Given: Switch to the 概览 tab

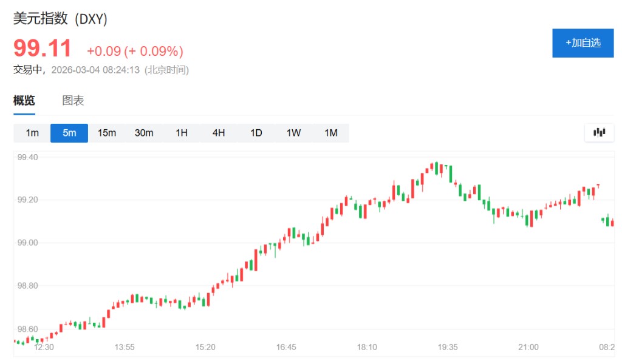Looking at the screenshot, I should pyautogui.click(x=24, y=101).
